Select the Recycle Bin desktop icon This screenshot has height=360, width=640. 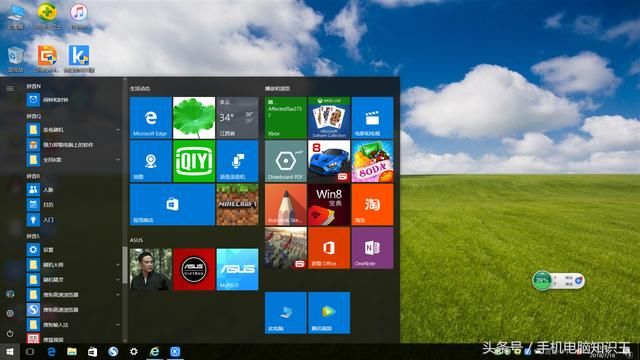click(x=16, y=60)
